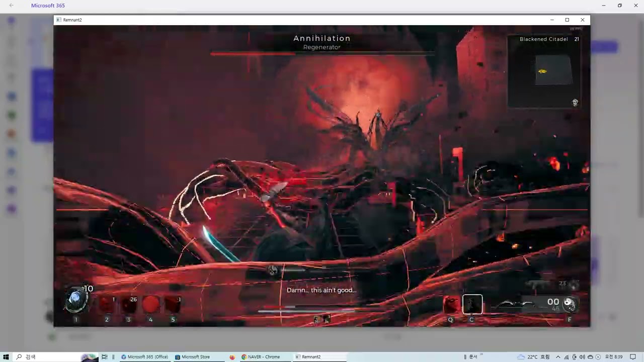The height and width of the screenshot is (362, 644).
Task: Click the relic charge count '10'
Action: coord(89,289)
